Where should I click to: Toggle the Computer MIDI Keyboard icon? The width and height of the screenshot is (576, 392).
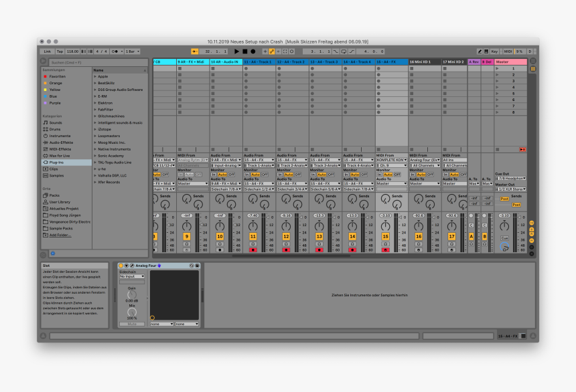click(x=486, y=52)
